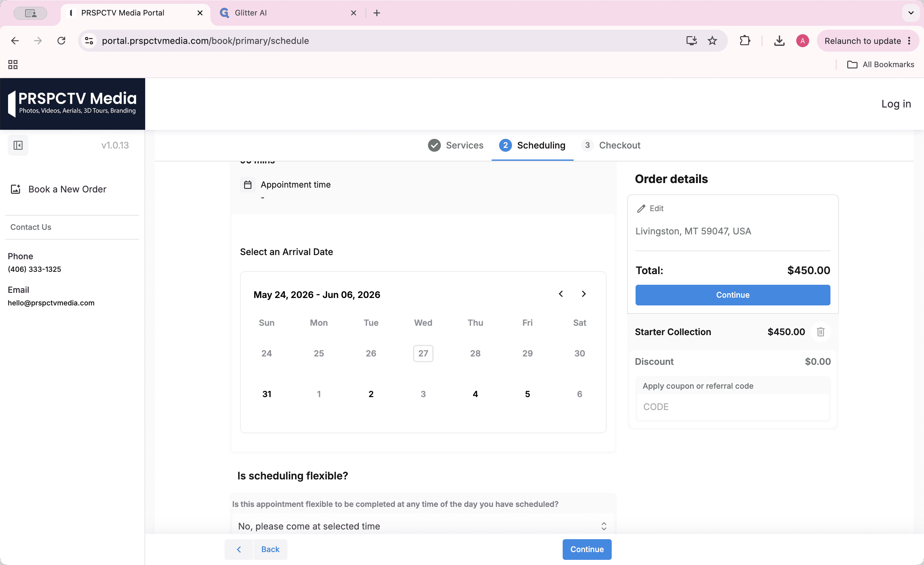The width and height of the screenshot is (924, 565).
Task: Reload the page
Action: [61, 40]
